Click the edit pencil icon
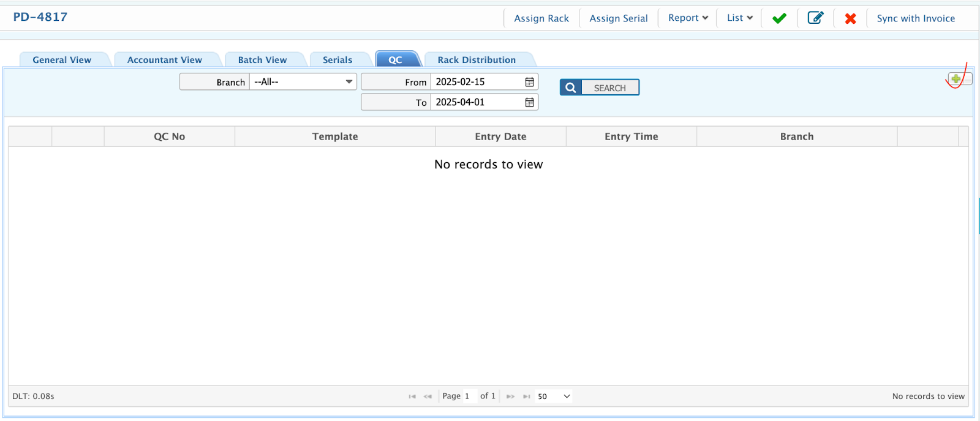This screenshot has height=421, width=980. [815, 18]
